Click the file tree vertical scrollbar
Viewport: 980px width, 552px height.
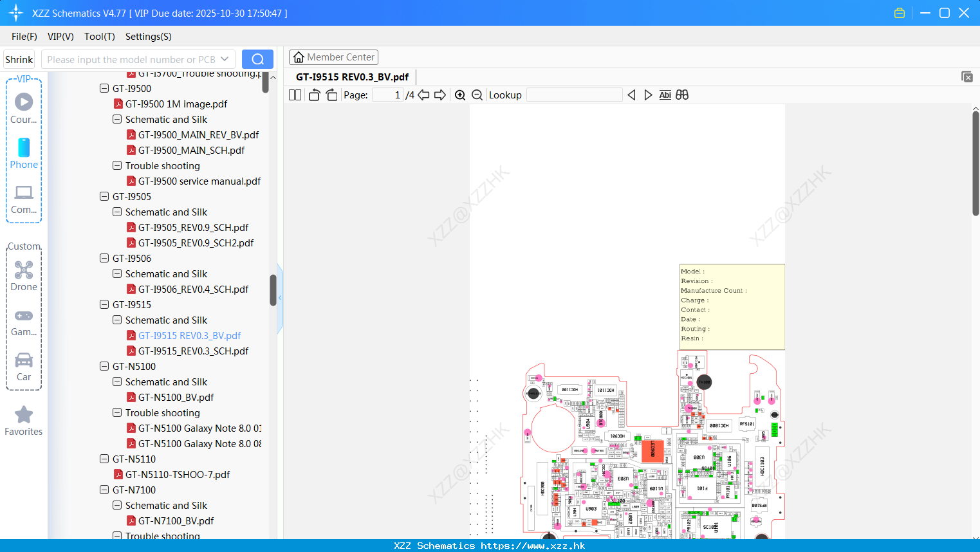273,290
